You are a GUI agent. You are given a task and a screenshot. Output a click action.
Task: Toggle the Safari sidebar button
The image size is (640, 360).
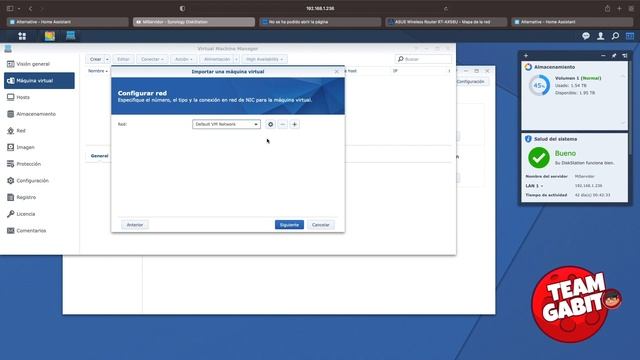(x=10, y=8)
